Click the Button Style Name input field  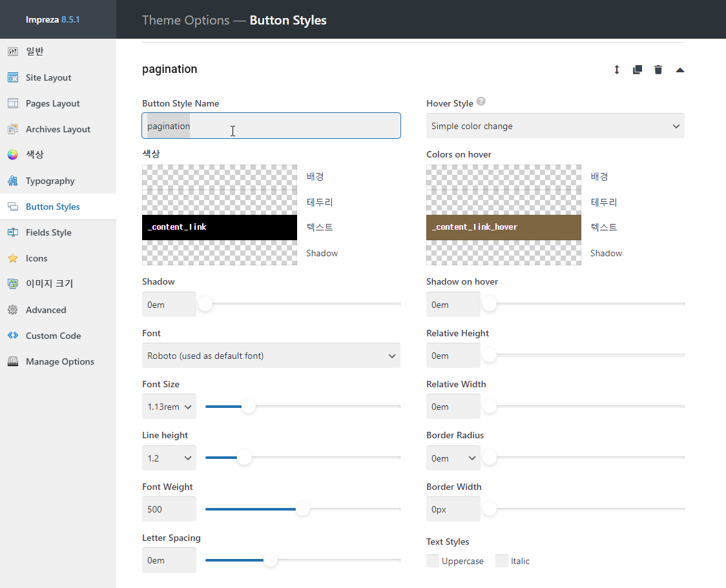[x=271, y=125]
